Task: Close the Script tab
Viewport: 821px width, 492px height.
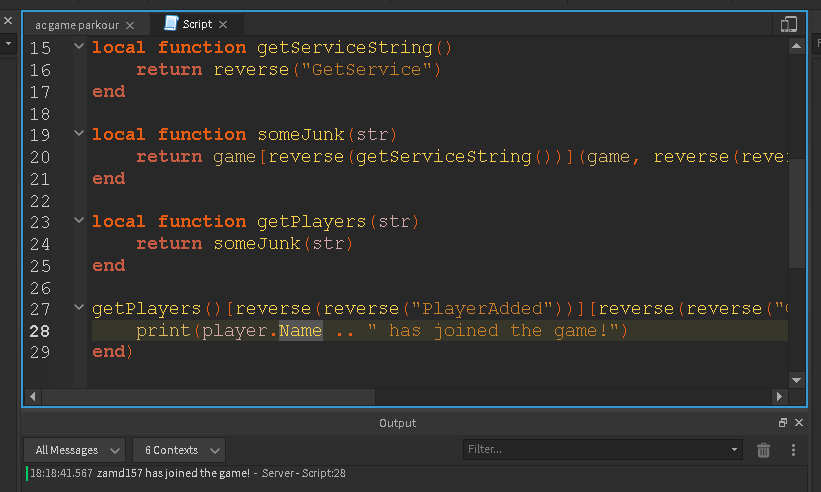Action: (x=223, y=25)
